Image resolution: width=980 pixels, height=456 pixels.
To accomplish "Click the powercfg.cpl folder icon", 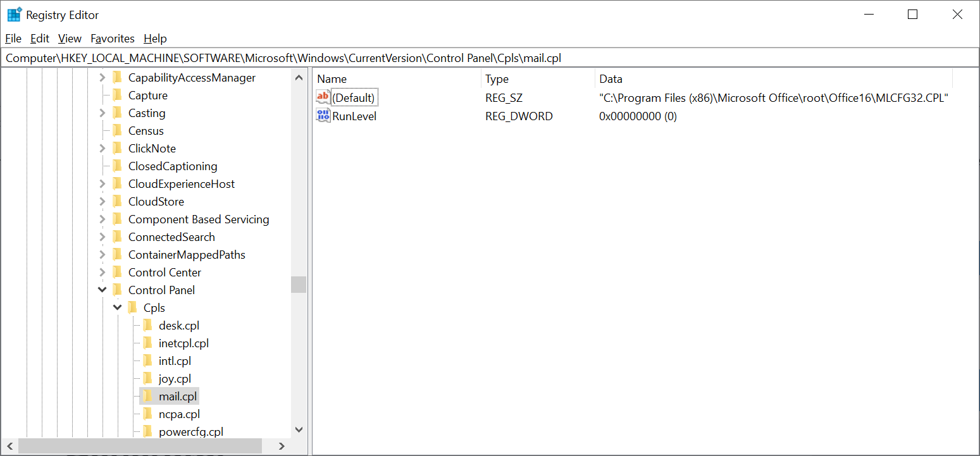I will point(147,432).
